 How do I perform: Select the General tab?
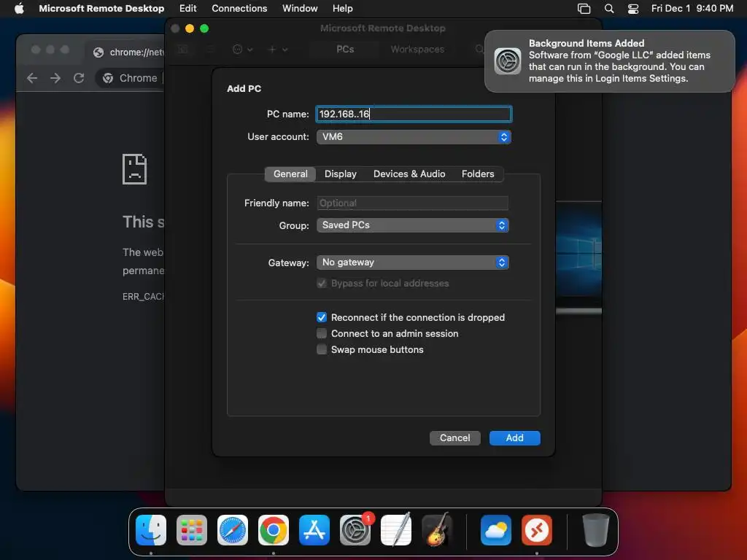coord(290,174)
